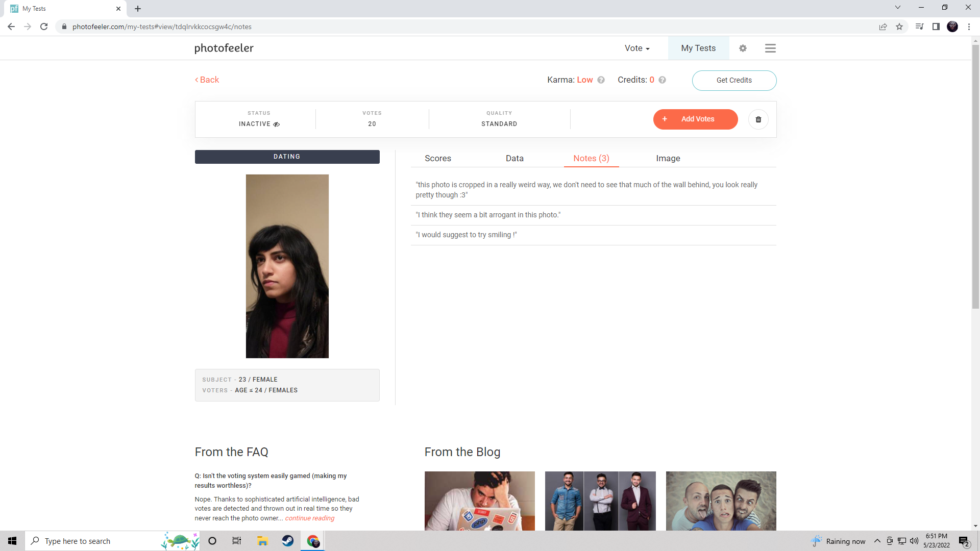Click the network icon in the system tray
980x551 pixels.
(902, 541)
